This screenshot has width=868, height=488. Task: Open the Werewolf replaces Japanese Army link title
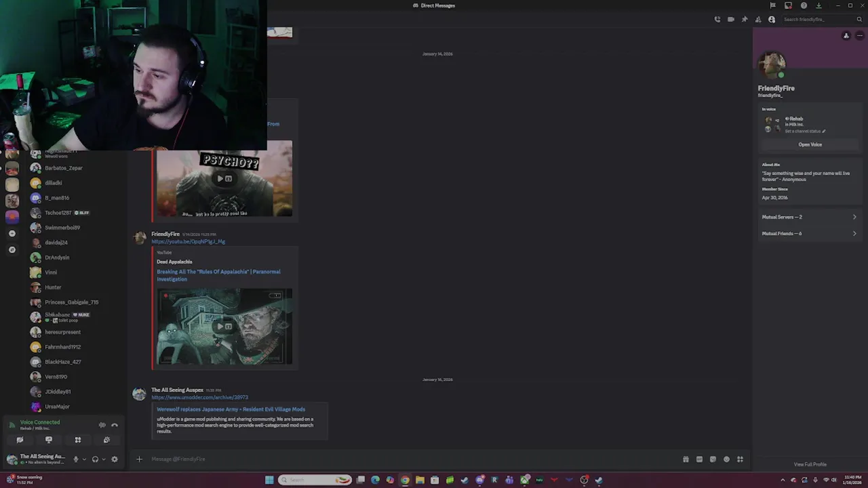point(231,409)
